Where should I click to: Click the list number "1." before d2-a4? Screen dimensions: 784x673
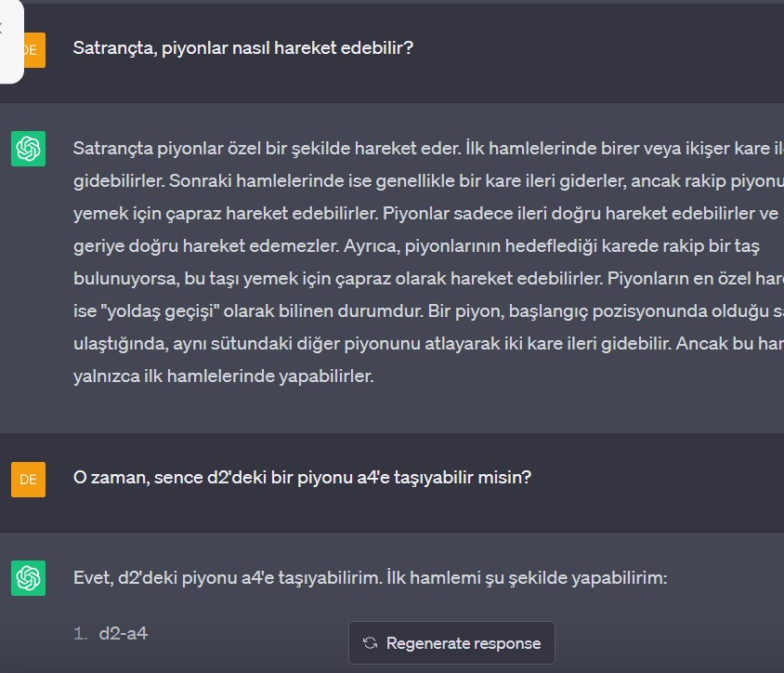[81, 634]
